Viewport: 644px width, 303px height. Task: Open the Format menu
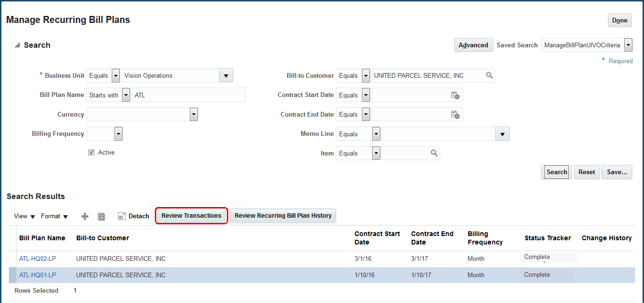54,216
